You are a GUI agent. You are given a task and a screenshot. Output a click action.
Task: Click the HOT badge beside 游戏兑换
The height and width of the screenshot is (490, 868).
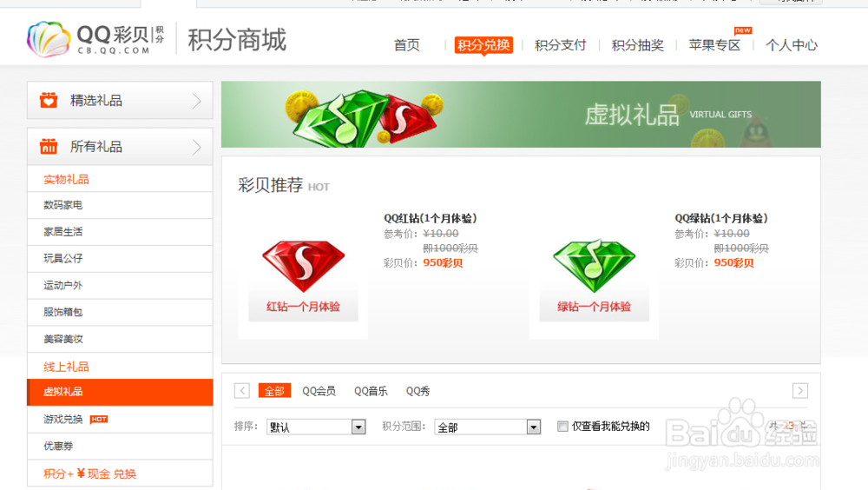click(99, 419)
